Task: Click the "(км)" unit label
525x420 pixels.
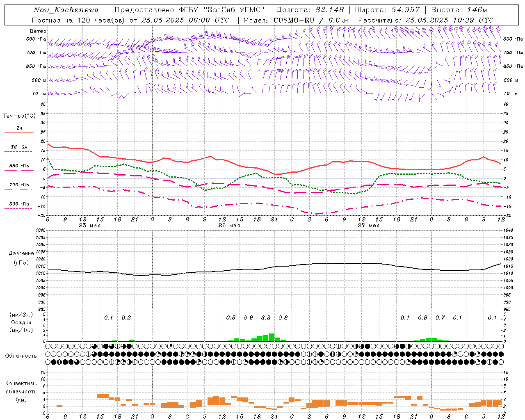Action: (x=21, y=399)
